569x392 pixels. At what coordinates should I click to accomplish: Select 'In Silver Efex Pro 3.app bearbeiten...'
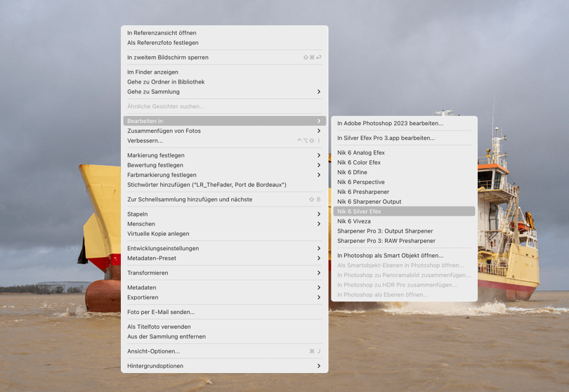click(404, 138)
